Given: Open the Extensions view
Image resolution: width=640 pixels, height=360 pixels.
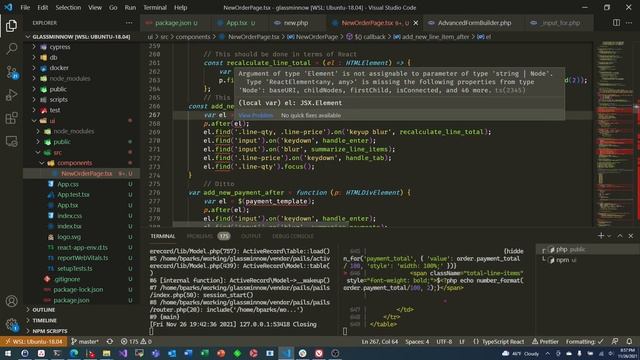Looking at the screenshot, I should point(11,118).
